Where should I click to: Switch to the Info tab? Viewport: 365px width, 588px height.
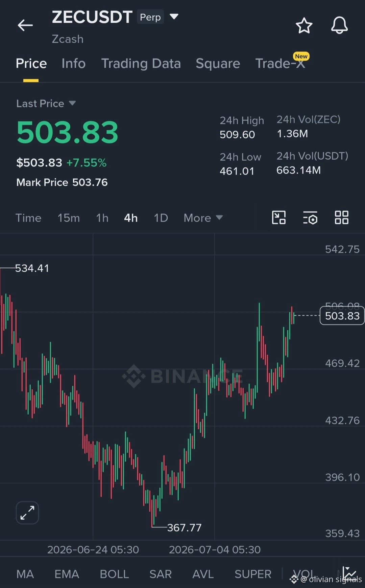[x=74, y=64]
